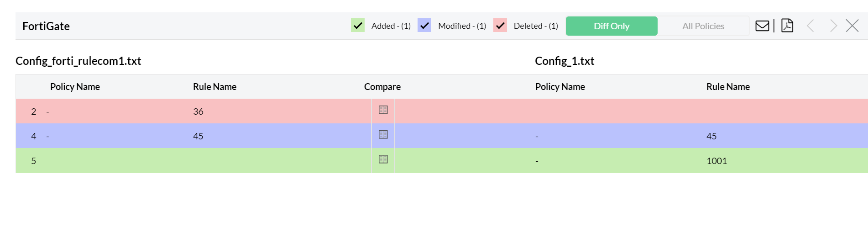868x244 pixels.
Task: Click the email envelope icon
Action: [x=762, y=26]
